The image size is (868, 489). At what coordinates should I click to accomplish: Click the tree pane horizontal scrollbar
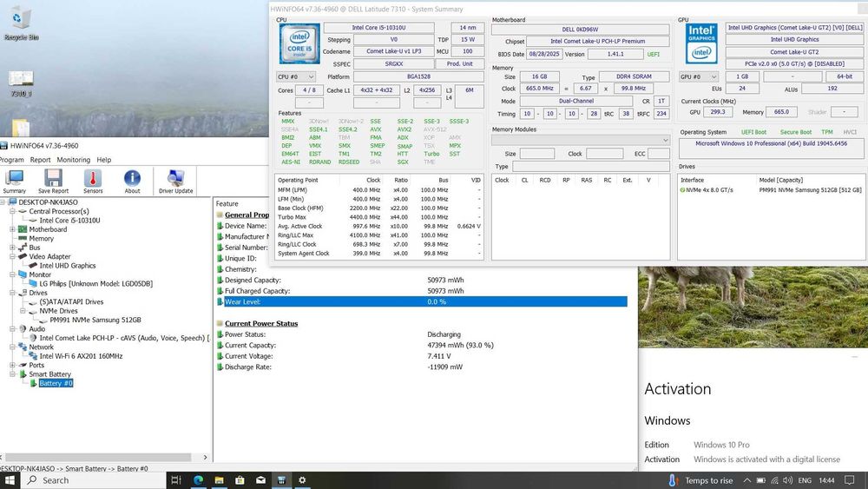point(99,458)
